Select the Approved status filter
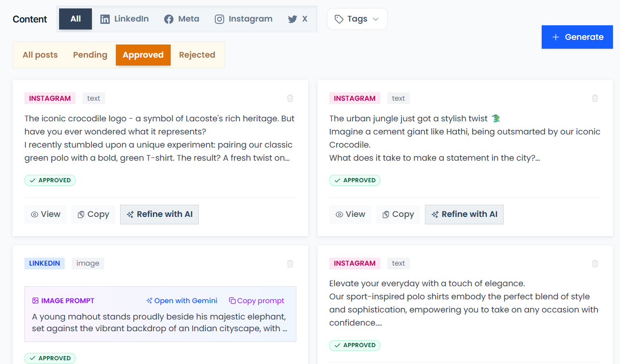This screenshot has height=364, width=620. coord(143,55)
